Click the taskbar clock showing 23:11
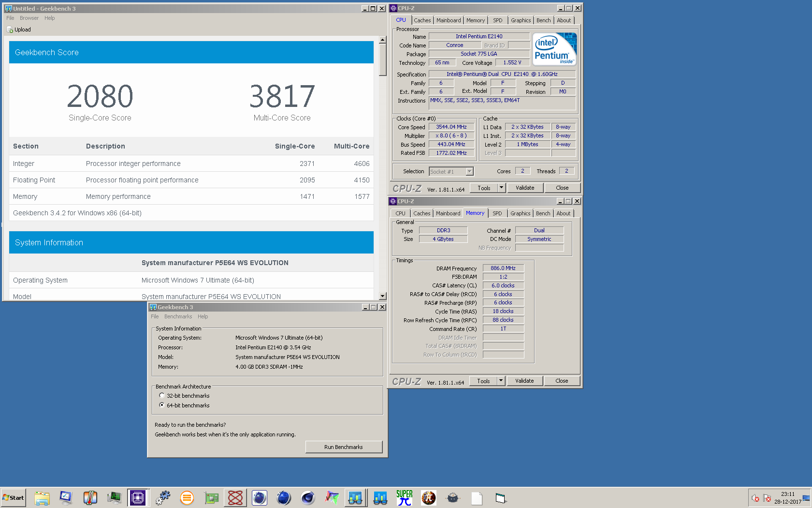This screenshot has height=508, width=812. pyautogui.click(x=788, y=498)
